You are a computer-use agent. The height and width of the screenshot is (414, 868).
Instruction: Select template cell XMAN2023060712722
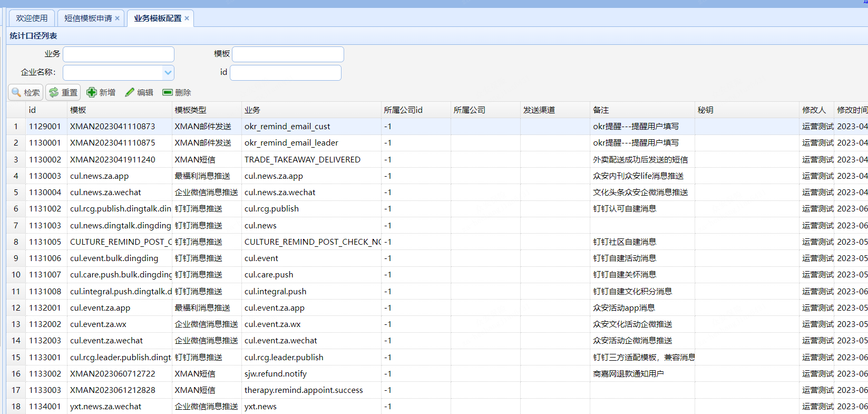click(x=120, y=373)
